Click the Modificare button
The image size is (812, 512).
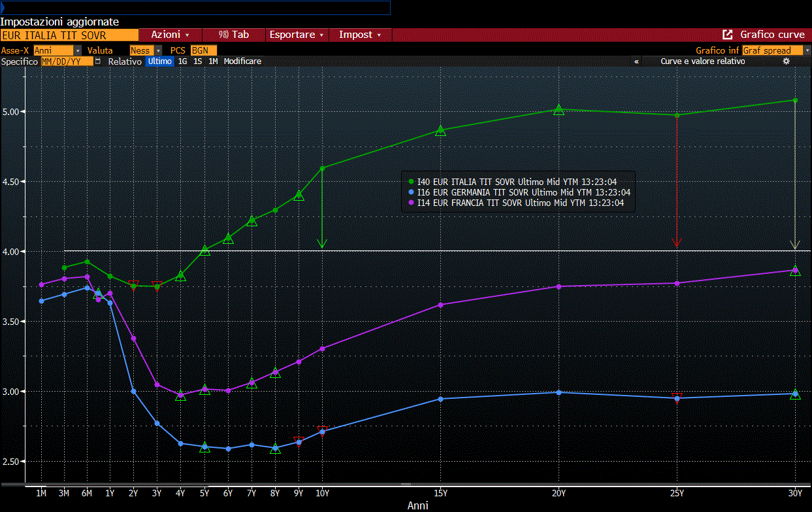(242, 61)
